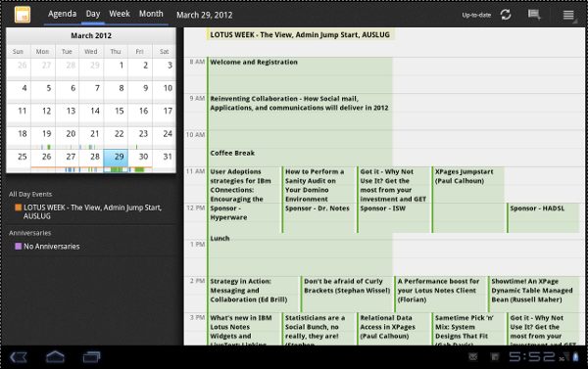This screenshot has width=588, height=369.
Task: Open Sanity Audit on Domino event
Action: click(318, 185)
